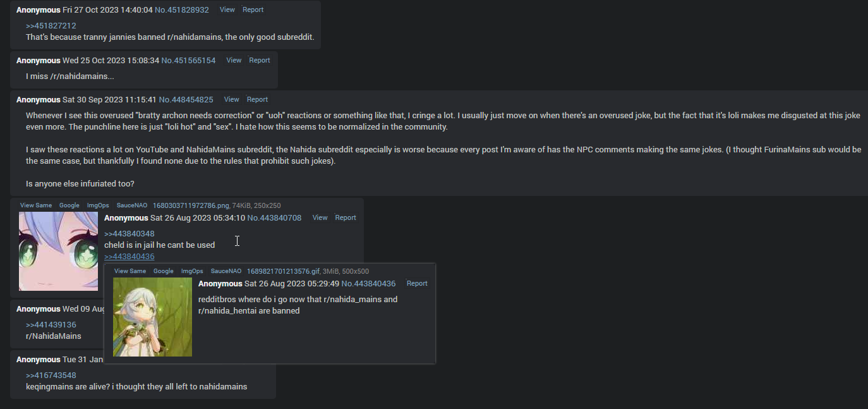Search the png image with Google
The image size is (868, 409).
click(x=69, y=205)
